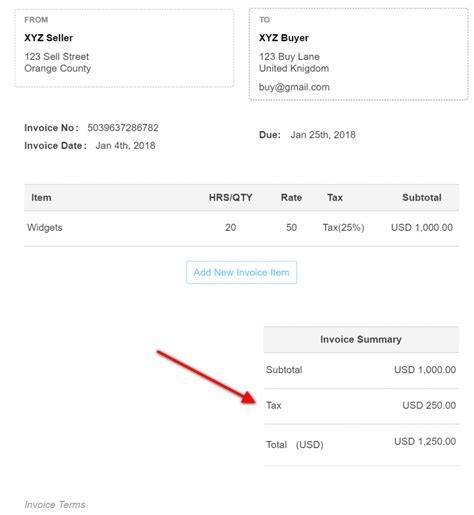Click the Orange County address line
Screen dimensions: 474x515
pos(58,68)
